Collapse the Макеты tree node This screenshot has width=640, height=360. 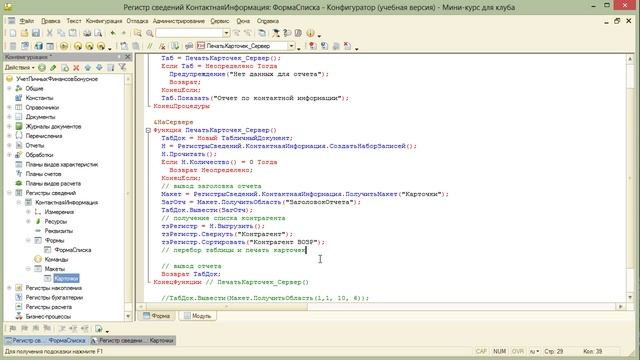(28, 269)
